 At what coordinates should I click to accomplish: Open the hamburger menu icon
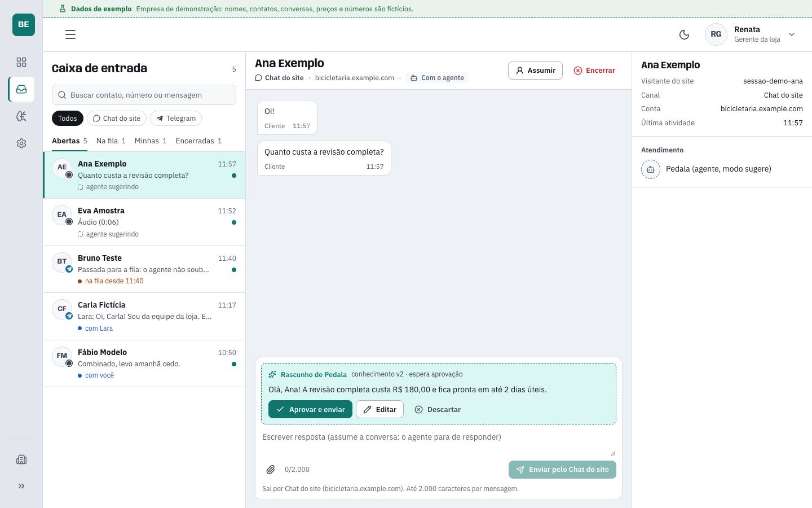click(x=70, y=34)
